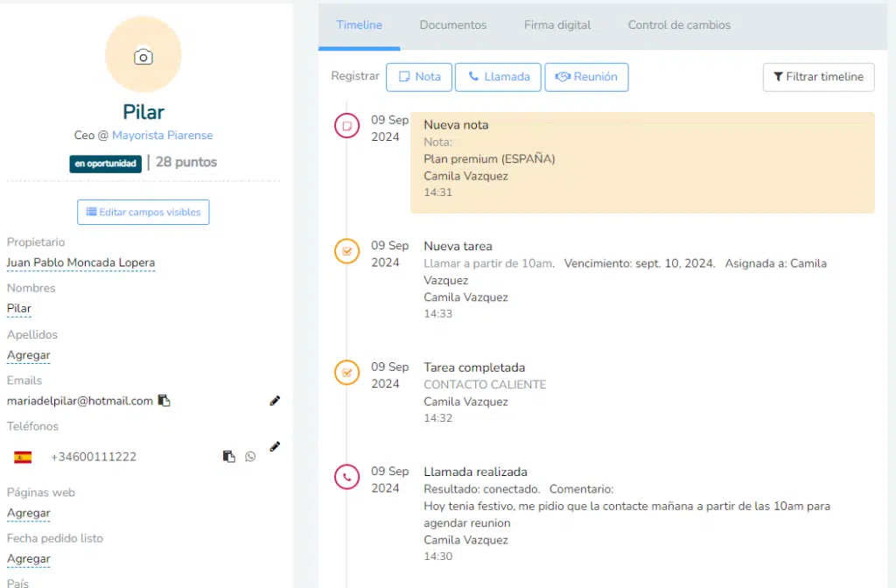Click the Llamada realizada phone icon
The image size is (896, 588).
click(x=346, y=477)
